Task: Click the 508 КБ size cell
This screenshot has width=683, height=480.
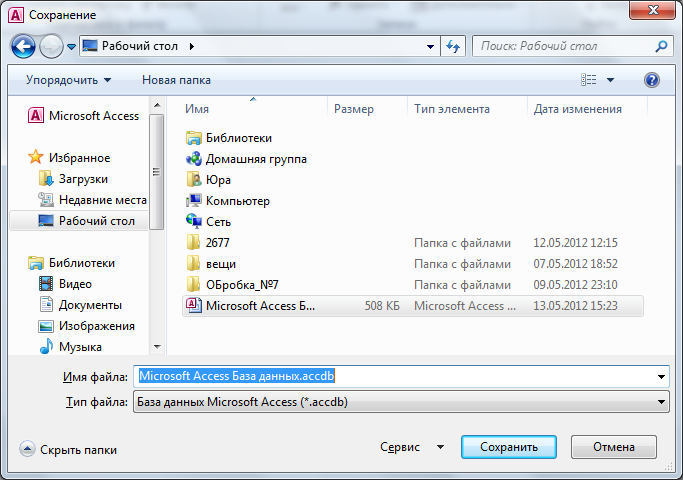Action: [382, 306]
